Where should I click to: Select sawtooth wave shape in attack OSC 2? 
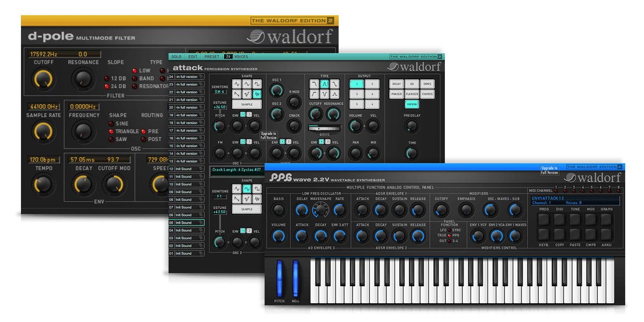[x=237, y=199]
